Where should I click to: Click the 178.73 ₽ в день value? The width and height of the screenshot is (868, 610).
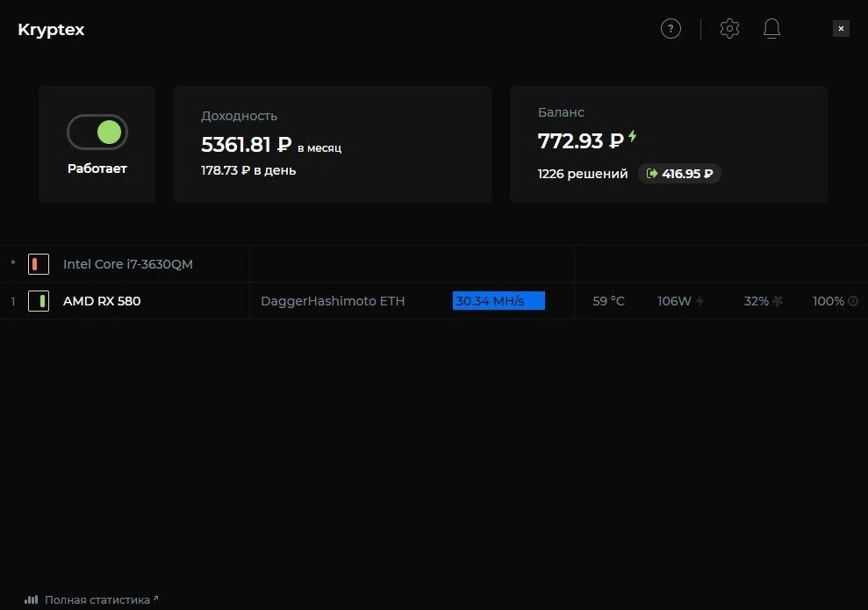248,170
